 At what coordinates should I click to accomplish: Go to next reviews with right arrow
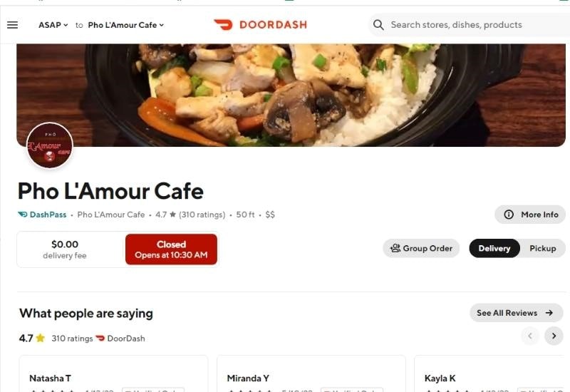click(x=554, y=336)
